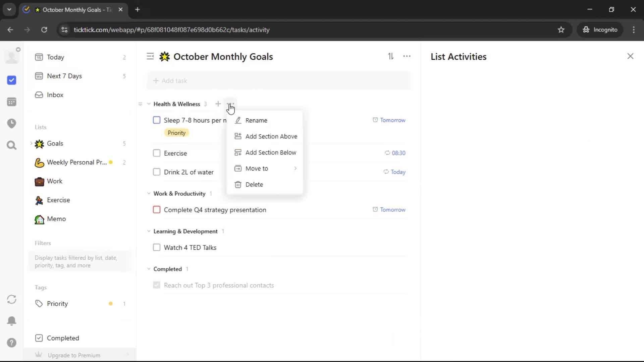Open the Pomodoro focus clock icon
The height and width of the screenshot is (362, 644).
tap(11, 123)
